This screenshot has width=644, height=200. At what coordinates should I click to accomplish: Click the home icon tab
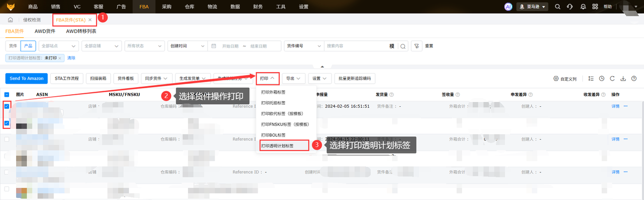pos(10,20)
